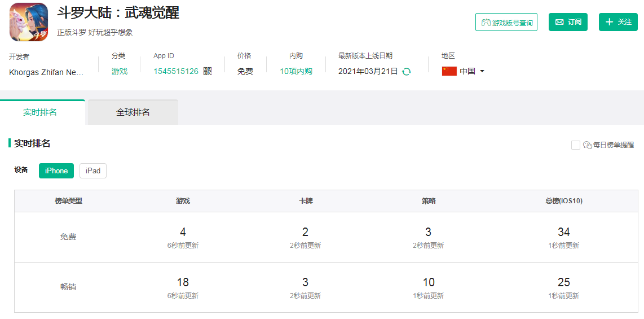Click the 关注 follow button
This screenshot has width=644, height=319.
click(x=618, y=22)
